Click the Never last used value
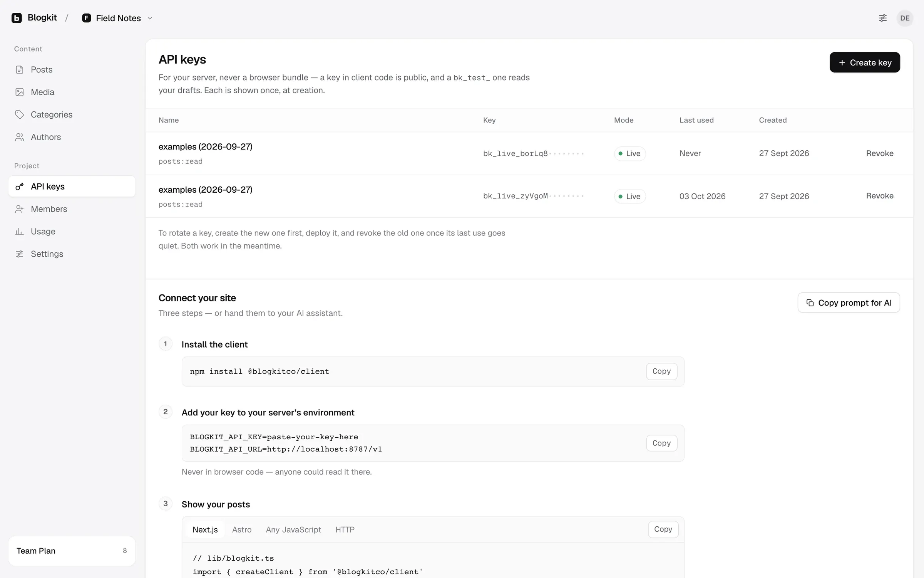This screenshot has height=578, width=924. (690, 153)
